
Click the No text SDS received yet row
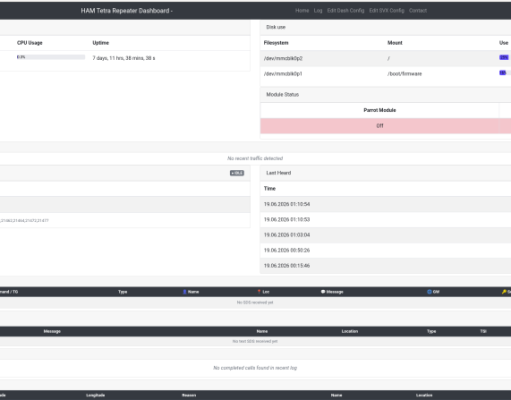coord(255,342)
